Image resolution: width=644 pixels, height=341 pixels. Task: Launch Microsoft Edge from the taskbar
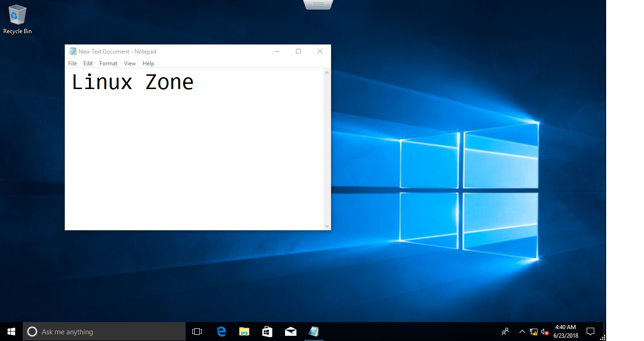221,332
